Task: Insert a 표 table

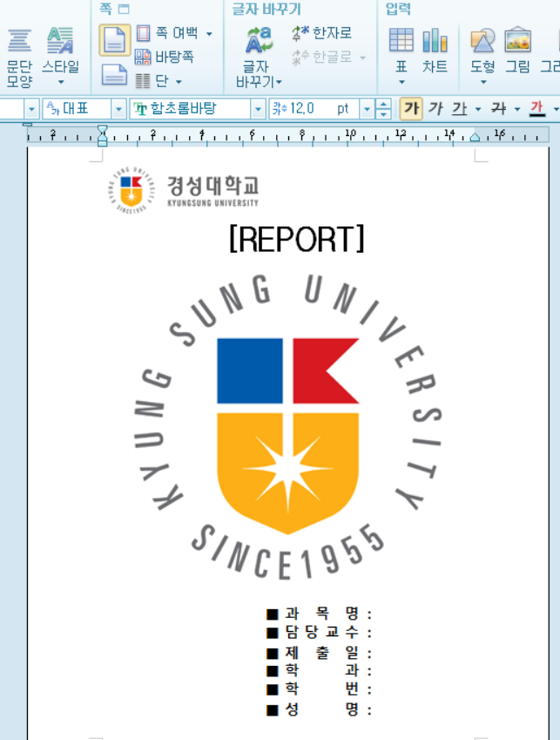Action: (401, 50)
